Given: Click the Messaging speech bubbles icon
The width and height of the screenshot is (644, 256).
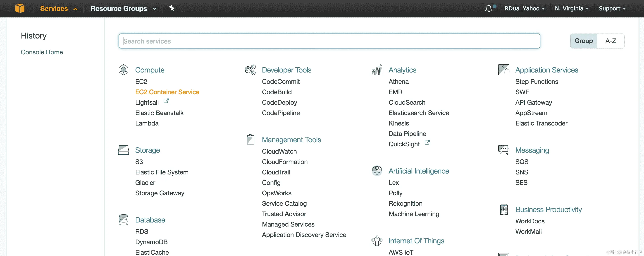Looking at the screenshot, I should click(504, 150).
